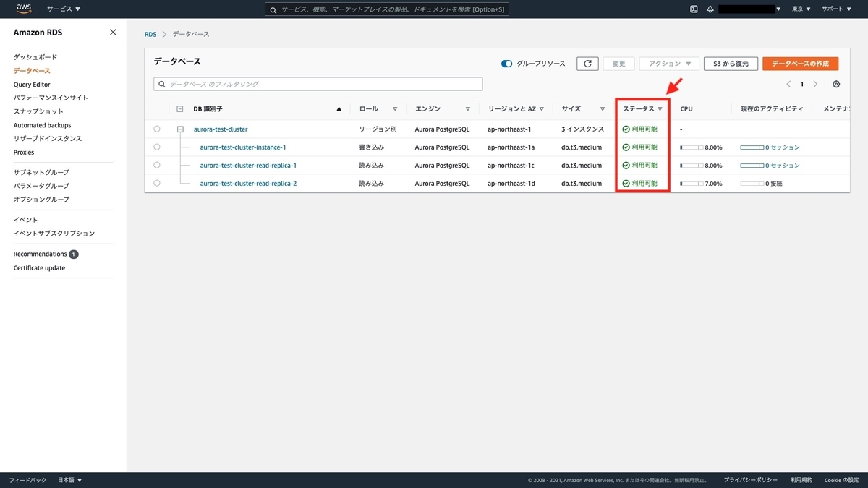Open the redacted account name dropdown
Image resolution: width=868 pixels, height=488 pixels.
point(751,9)
